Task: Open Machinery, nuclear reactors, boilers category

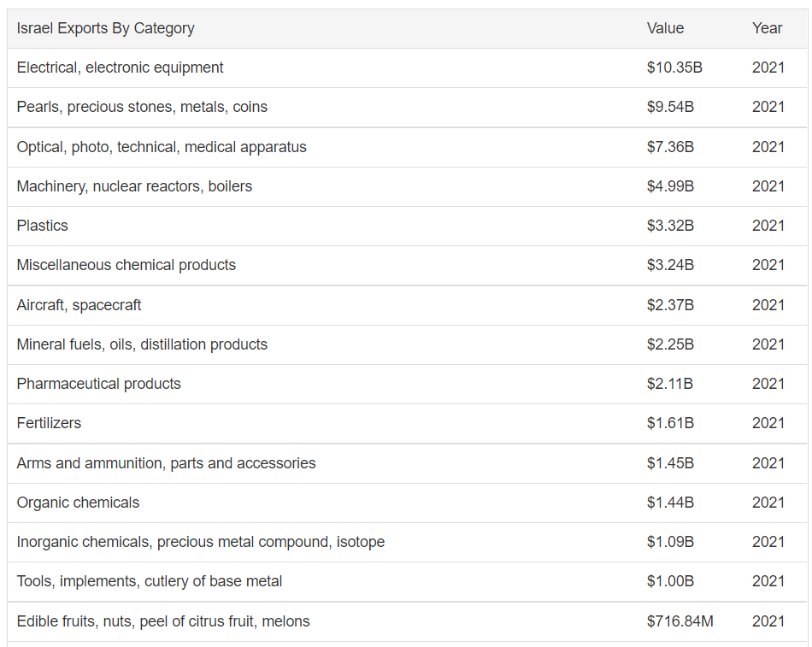Action: pos(134,186)
